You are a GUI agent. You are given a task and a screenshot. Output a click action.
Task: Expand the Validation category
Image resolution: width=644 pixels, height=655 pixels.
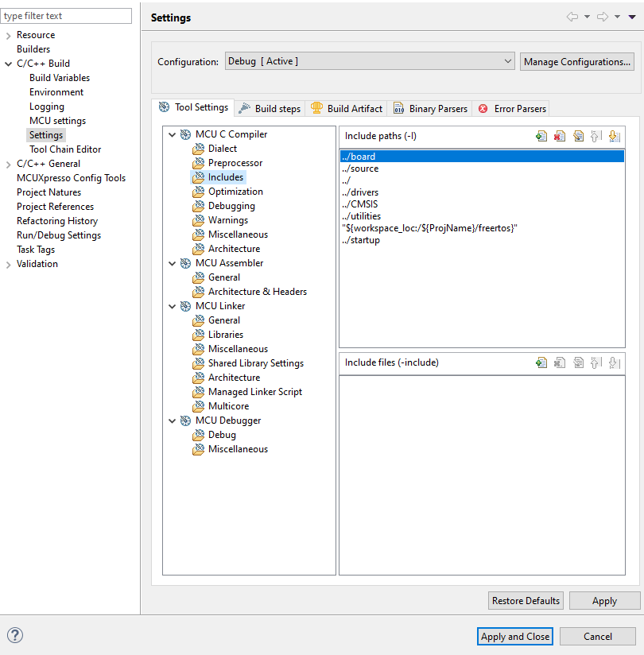8,265
